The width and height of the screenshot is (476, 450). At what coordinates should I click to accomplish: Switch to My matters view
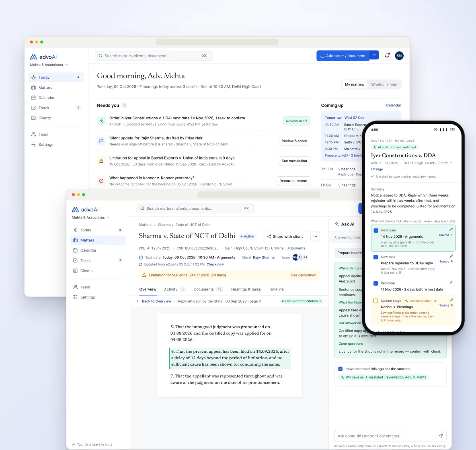click(354, 84)
